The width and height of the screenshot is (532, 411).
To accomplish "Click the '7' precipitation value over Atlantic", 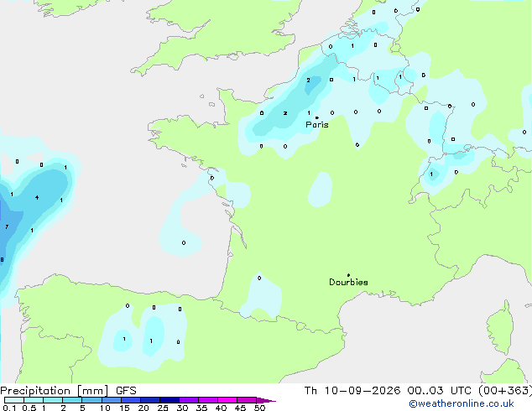I will coord(7,226).
